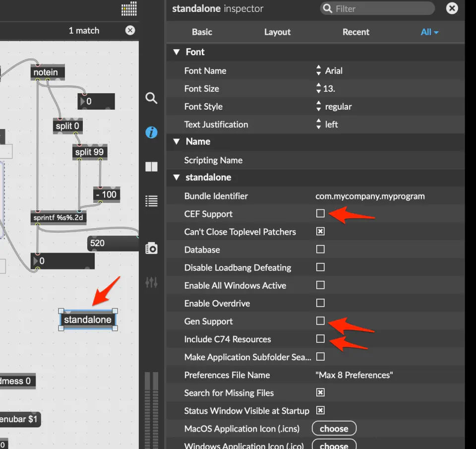Click the search magnifier icon in sidebar

pos(151,98)
